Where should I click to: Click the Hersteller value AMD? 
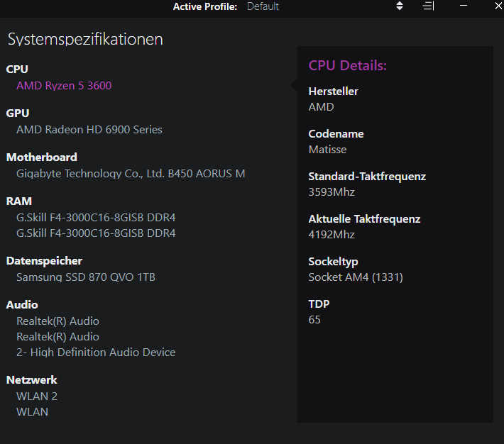click(321, 106)
